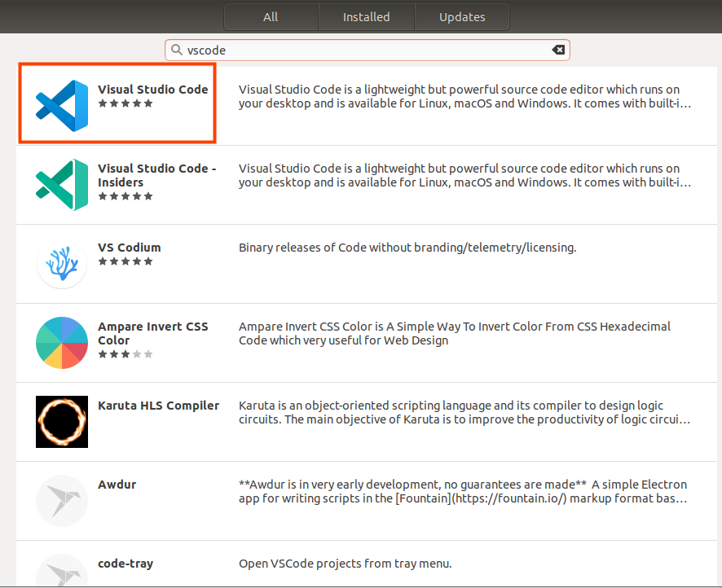This screenshot has width=722, height=588.
Task: Click the magnifier icon in search field
Action: tap(176, 50)
